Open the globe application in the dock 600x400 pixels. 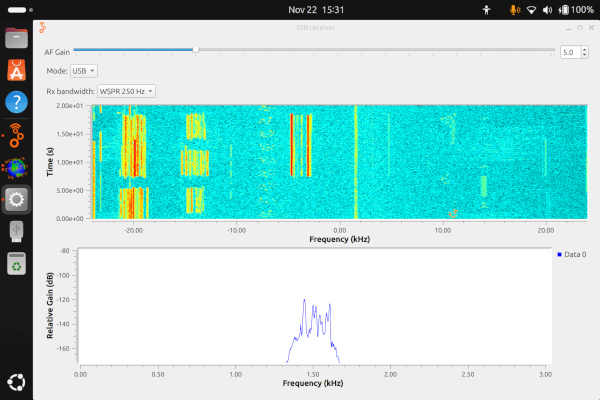(x=15, y=168)
